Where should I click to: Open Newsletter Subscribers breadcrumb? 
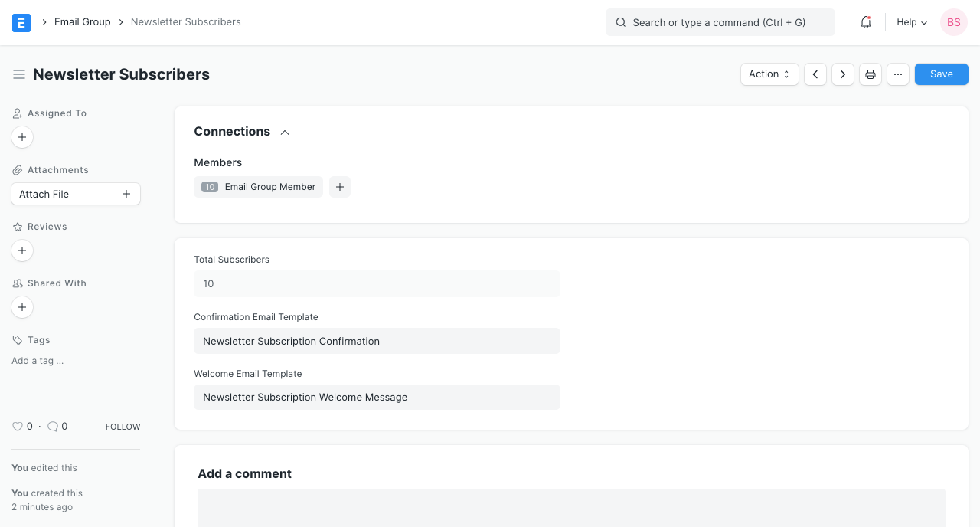(x=185, y=21)
